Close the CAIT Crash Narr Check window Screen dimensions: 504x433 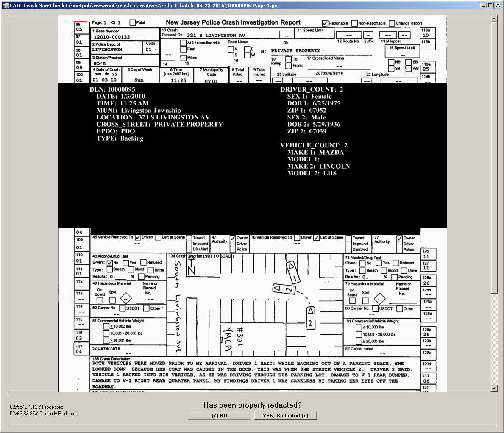(x=497, y=6)
